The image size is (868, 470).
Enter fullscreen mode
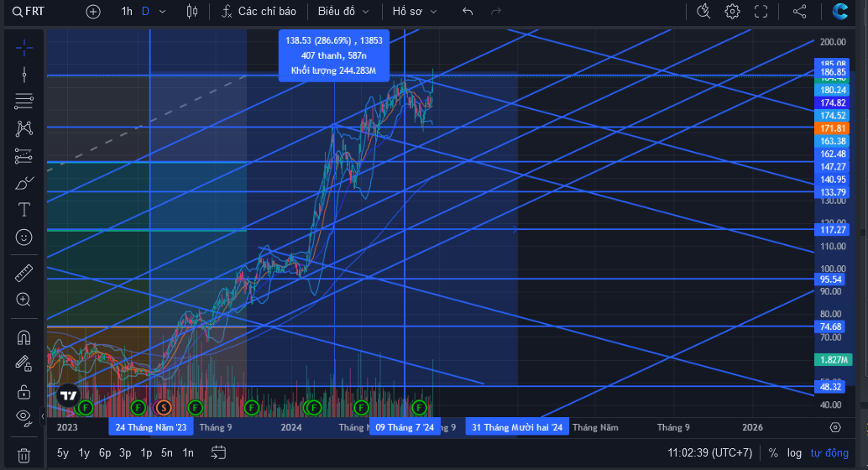click(761, 11)
